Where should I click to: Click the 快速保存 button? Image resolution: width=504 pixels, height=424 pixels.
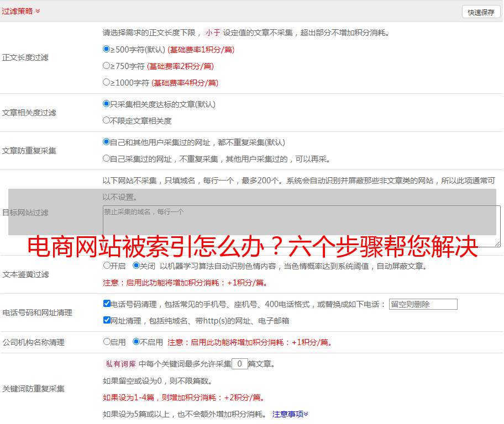(x=481, y=12)
